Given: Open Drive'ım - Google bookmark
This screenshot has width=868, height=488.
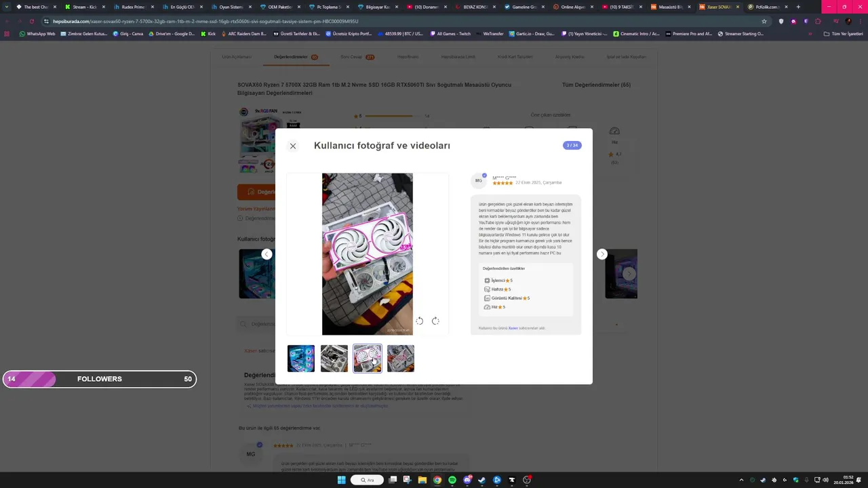Looking at the screenshot, I should (x=172, y=33).
